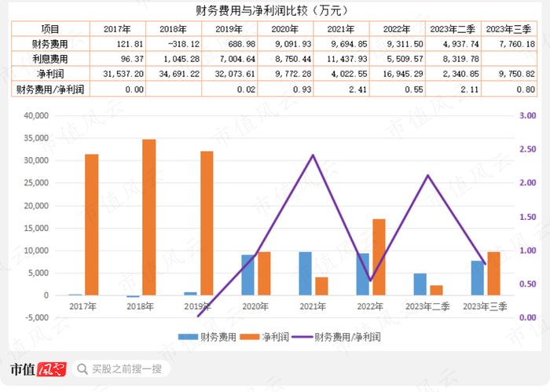Click the 财务费用/净利润 row label in table
The image size is (550, 392).
50,90
